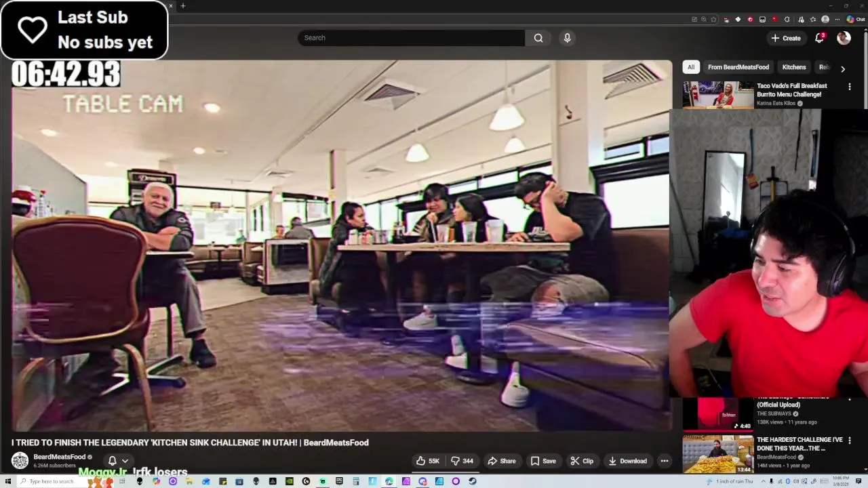Screen dimensions: 868x488
Task: Open YouTube notifications bell with badge
Action: click(x=819, y=38)
